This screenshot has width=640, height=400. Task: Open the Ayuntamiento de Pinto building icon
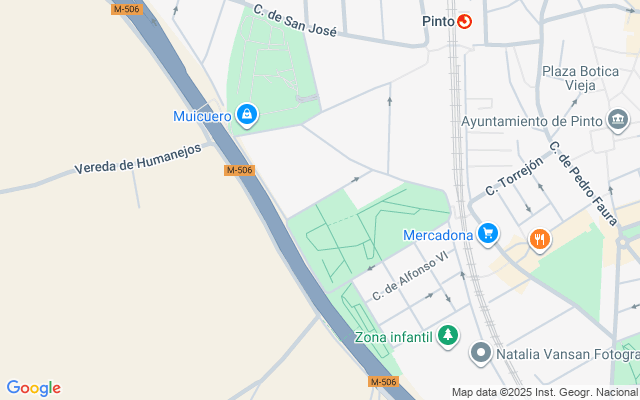[x=618, y=120]
